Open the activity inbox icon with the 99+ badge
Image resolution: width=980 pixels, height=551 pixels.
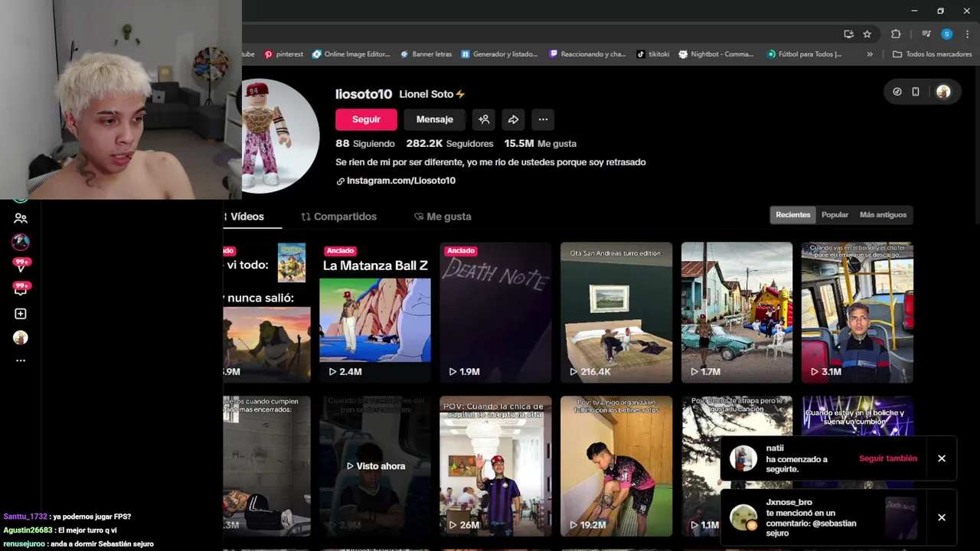21,289
